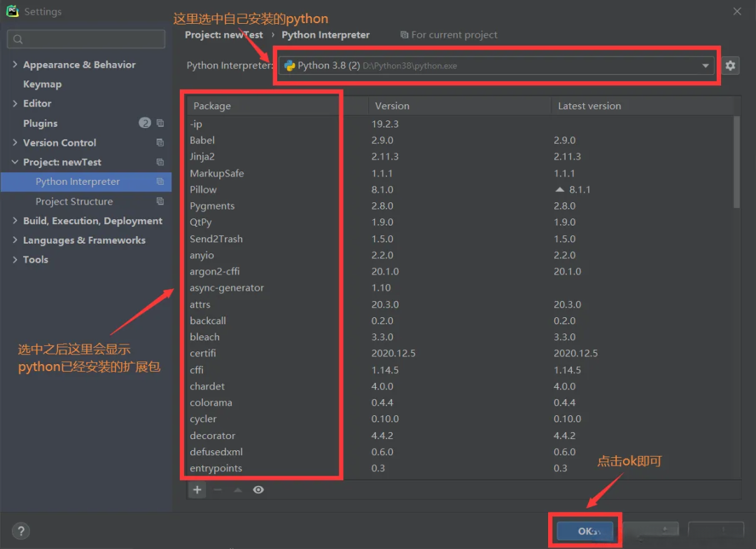The width and height of the screenshot is (756, 549).
Task: Select Python Interpreter in the sidebar
Action: coord(86,181)
